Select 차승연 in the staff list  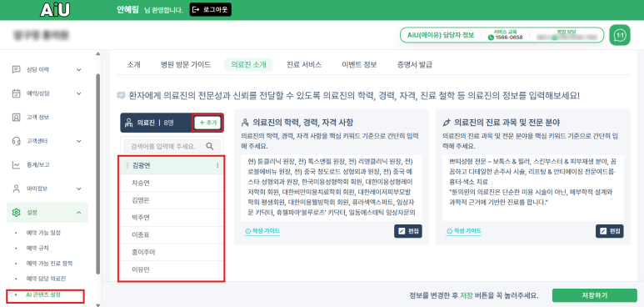click(x=172, y=184)
